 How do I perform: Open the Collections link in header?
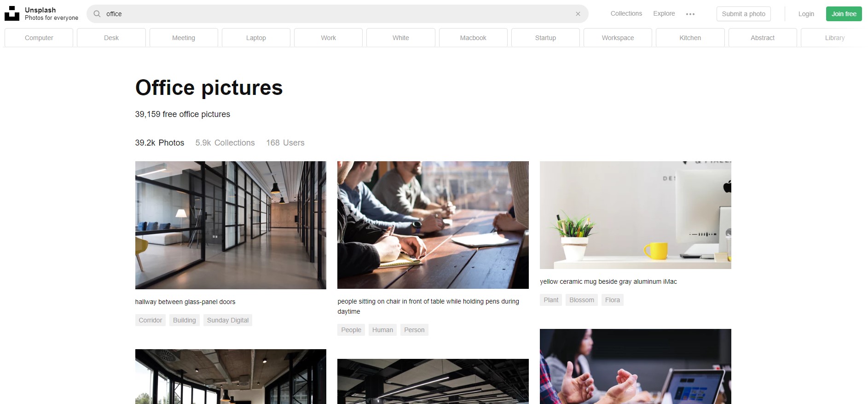pyautogui.click(x=626, y=14)
